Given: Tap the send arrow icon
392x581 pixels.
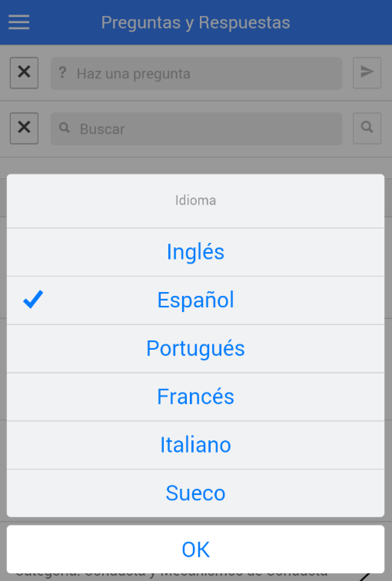Looking at the screenshot, I should pos(367,73).
